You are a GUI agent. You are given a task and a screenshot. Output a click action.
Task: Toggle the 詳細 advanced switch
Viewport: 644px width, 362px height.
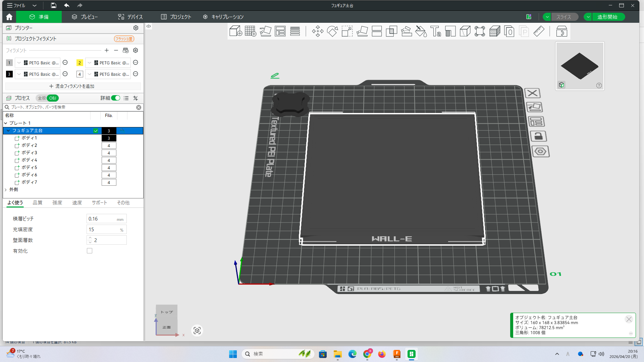[116, 98]
